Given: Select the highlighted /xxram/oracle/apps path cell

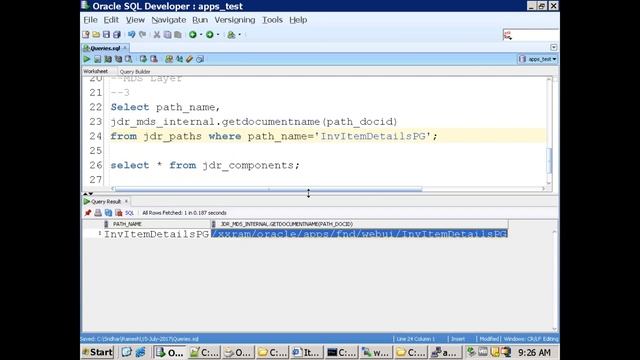Looking at the screenshot, I should [359, 234].
